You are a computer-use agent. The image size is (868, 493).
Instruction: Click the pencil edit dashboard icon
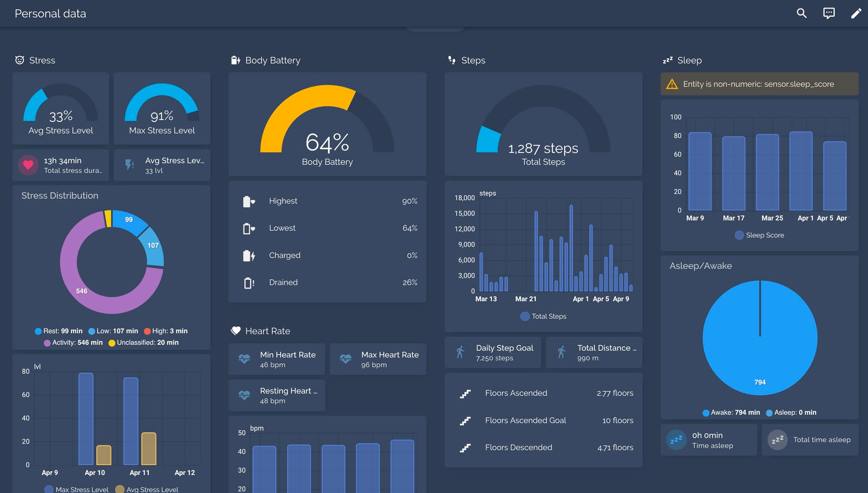click(x=856, y=13)
